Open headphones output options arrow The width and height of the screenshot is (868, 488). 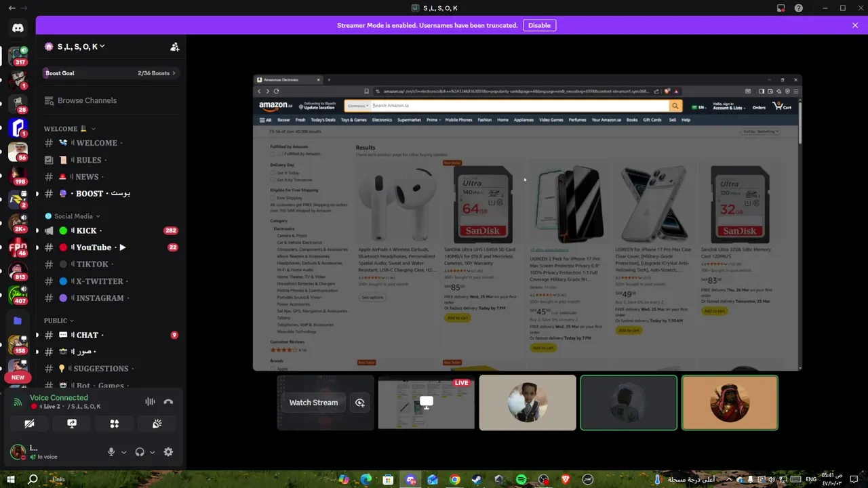pos(152,452)
